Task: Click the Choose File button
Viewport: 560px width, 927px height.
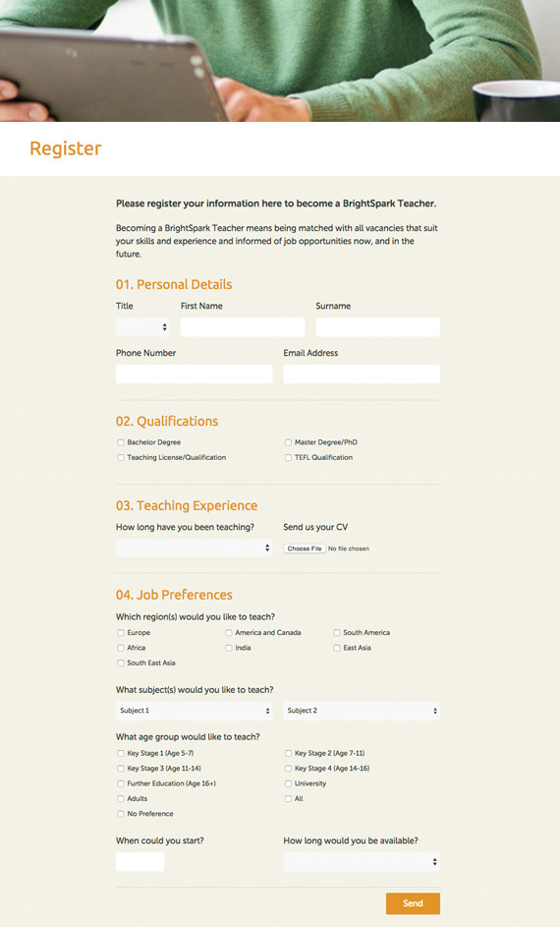Action: click(x=305, y=549)
